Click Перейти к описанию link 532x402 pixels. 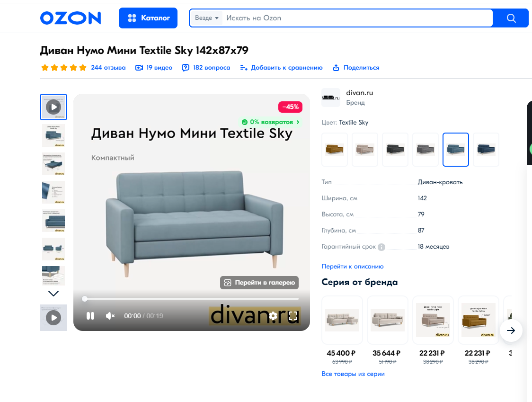click(353, 267)
